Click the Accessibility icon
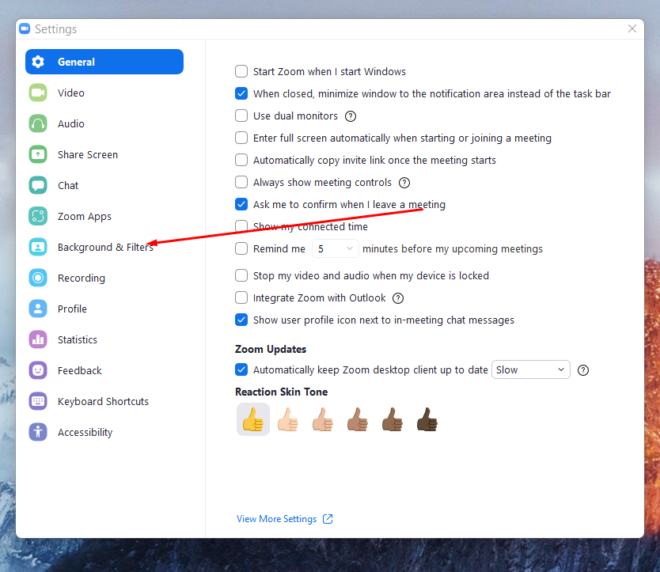 click(38, 432)
